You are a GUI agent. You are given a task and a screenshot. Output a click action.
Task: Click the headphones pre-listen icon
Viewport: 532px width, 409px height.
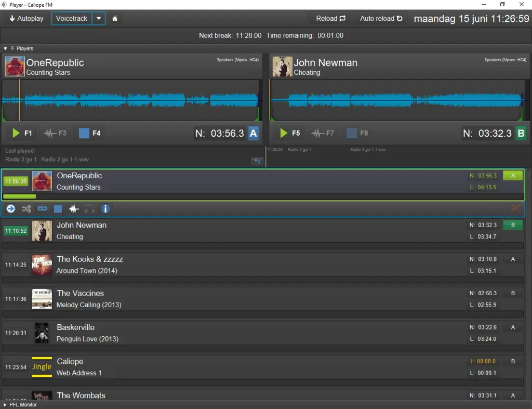(89, 209)
